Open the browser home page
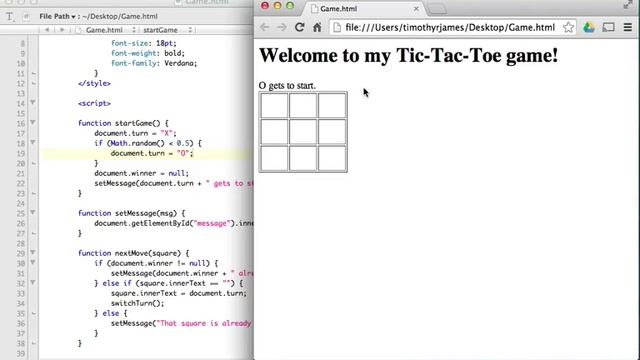The image size is (640, 360). coord(317,27)
